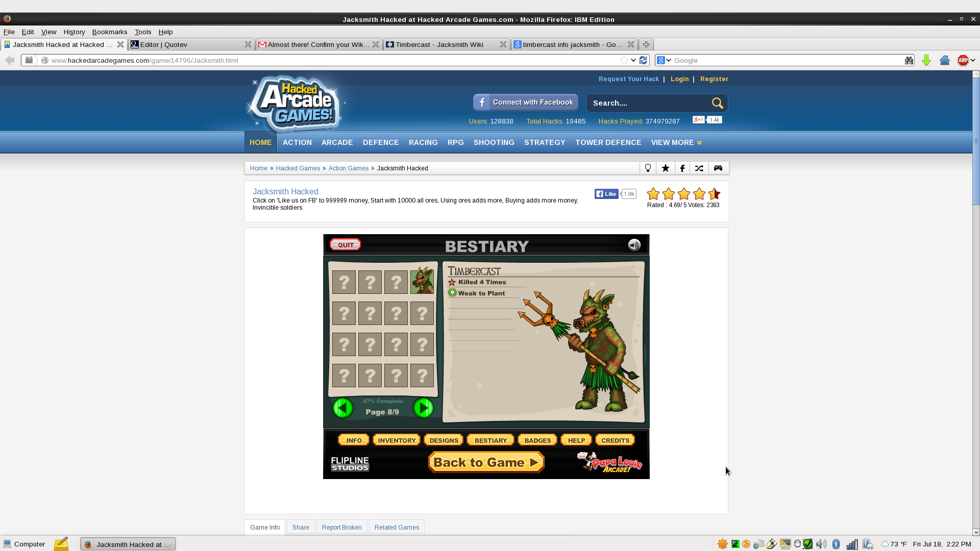Click the BADGES navigation button
Screen dimensions: 980x551
pyautogui.click(x=538, y=440)
